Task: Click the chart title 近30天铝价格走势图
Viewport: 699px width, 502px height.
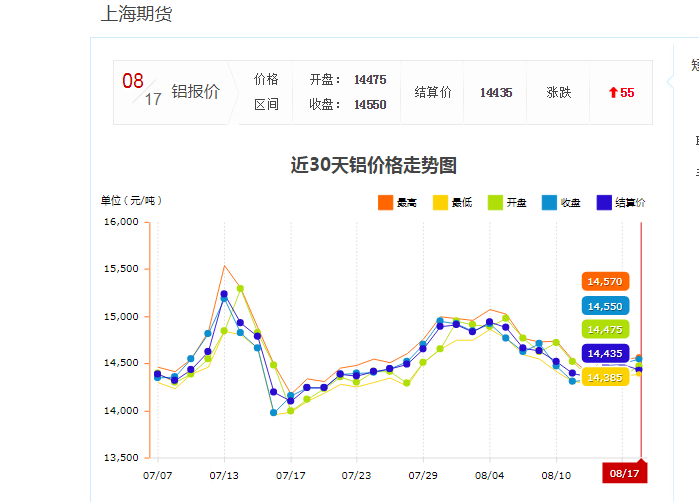Action: point(374,165)
